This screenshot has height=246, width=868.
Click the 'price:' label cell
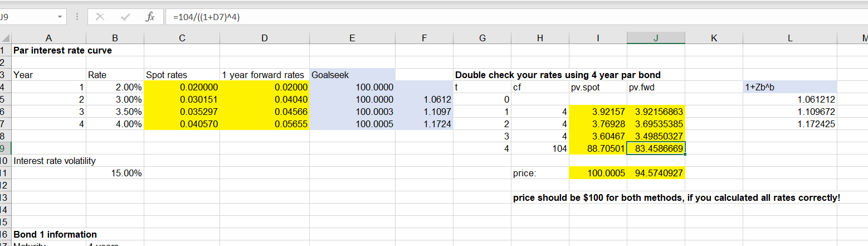[540, 173]
